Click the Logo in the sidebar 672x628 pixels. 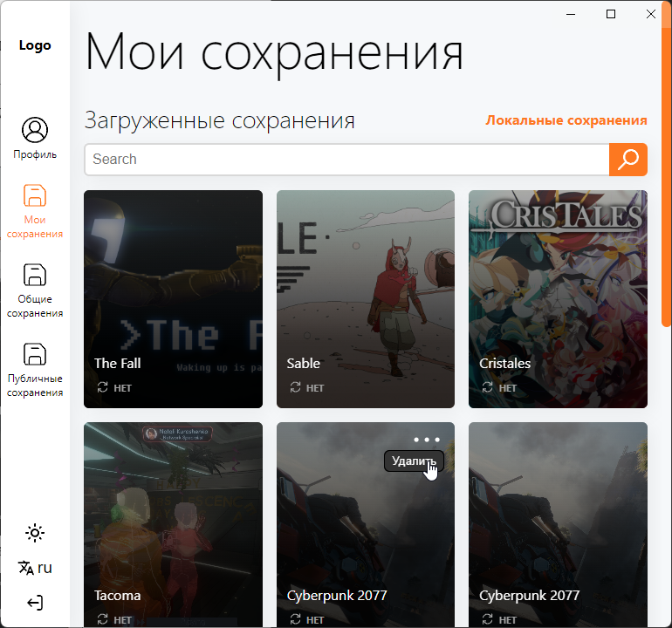point(35,45)
